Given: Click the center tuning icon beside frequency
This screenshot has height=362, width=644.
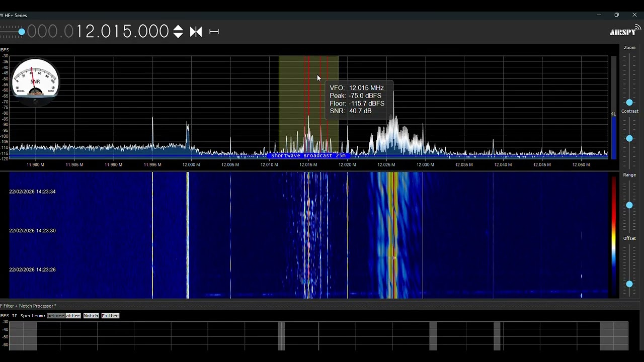Looking at the screenshot, I should (196, 32).
